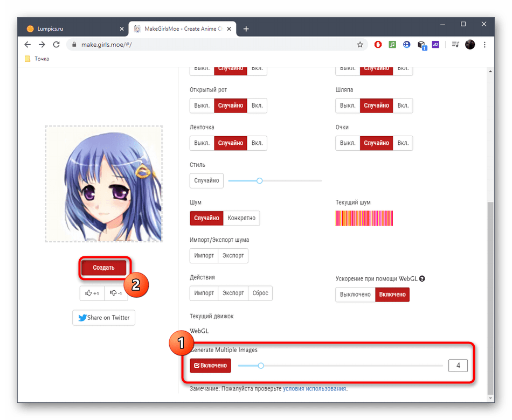This screenshot has height=420, width=512.
Task: Bookmark this page with the star icon
Action: pos(360,45)
